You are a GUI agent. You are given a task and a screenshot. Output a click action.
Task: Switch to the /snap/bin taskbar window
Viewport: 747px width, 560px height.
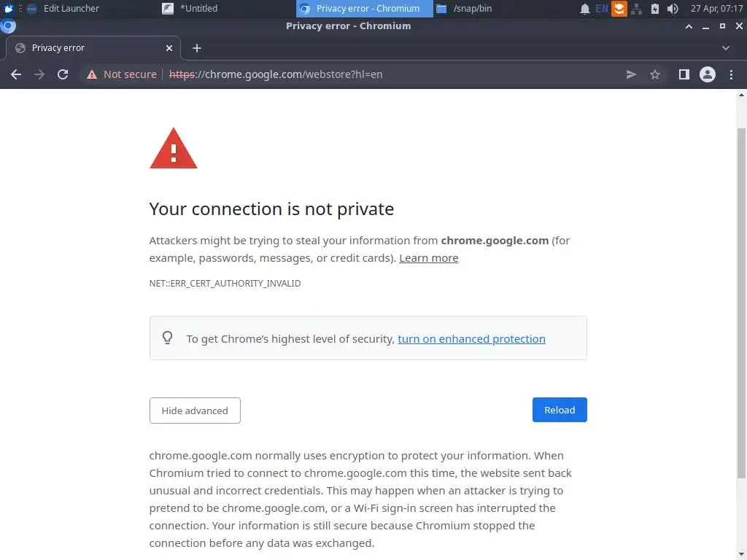click(472, 9)
